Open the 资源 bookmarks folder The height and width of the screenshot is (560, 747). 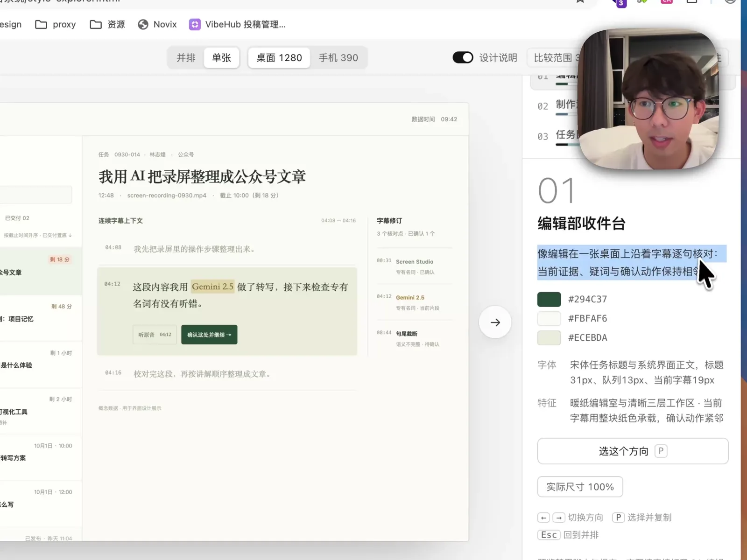pos(107,24)
